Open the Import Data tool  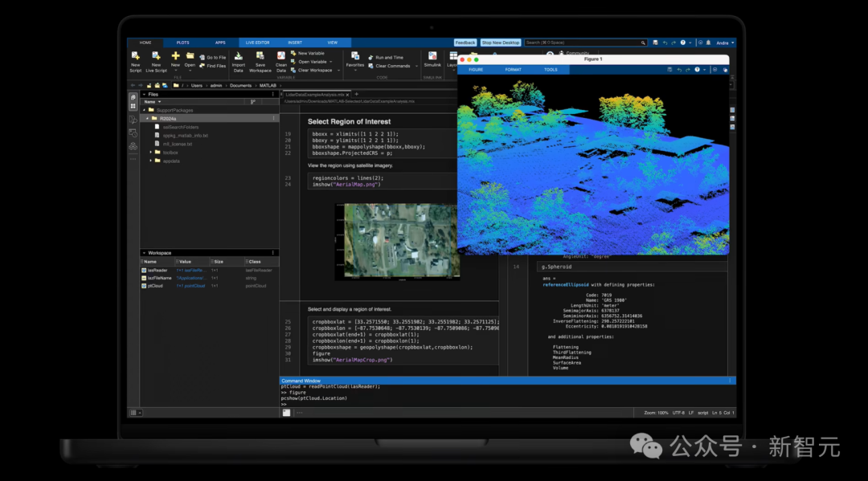click(x=239, y=62)
